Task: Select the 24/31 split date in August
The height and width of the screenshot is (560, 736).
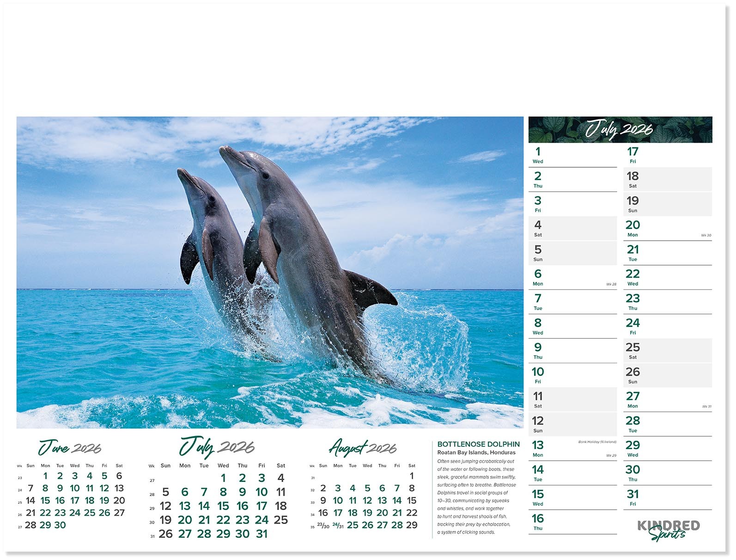Action: click(338, 526)
